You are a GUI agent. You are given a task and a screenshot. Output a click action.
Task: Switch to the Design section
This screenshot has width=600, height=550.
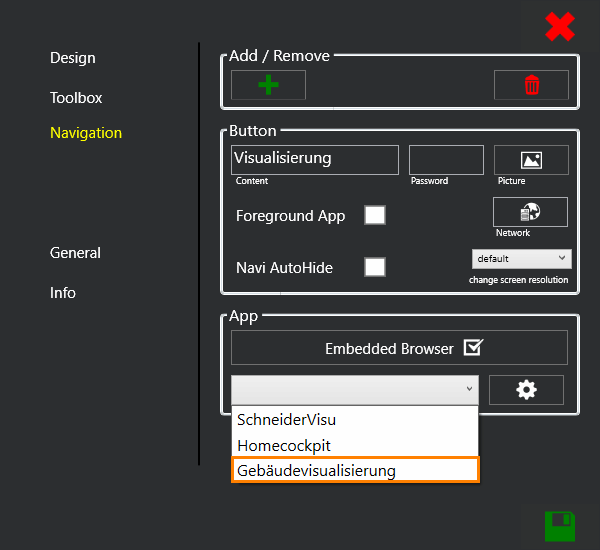tap(73, 58)
